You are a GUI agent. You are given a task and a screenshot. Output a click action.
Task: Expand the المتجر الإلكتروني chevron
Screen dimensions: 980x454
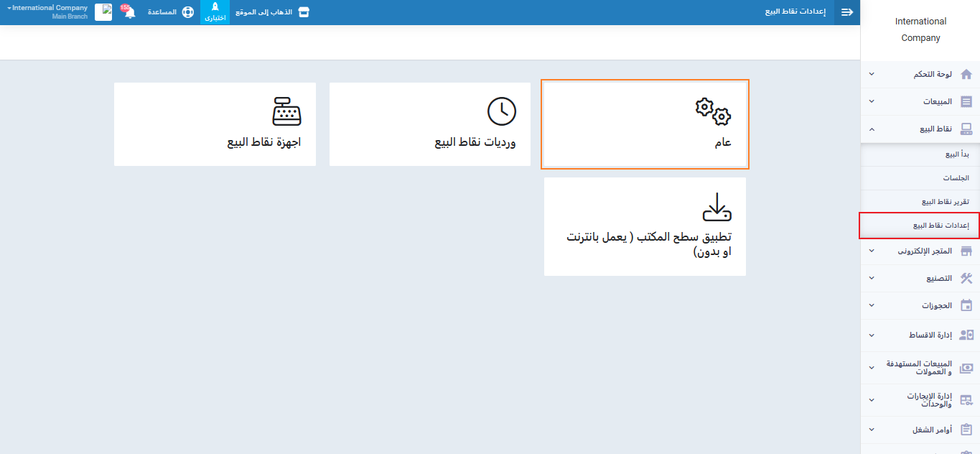click(x=872, y=251)
